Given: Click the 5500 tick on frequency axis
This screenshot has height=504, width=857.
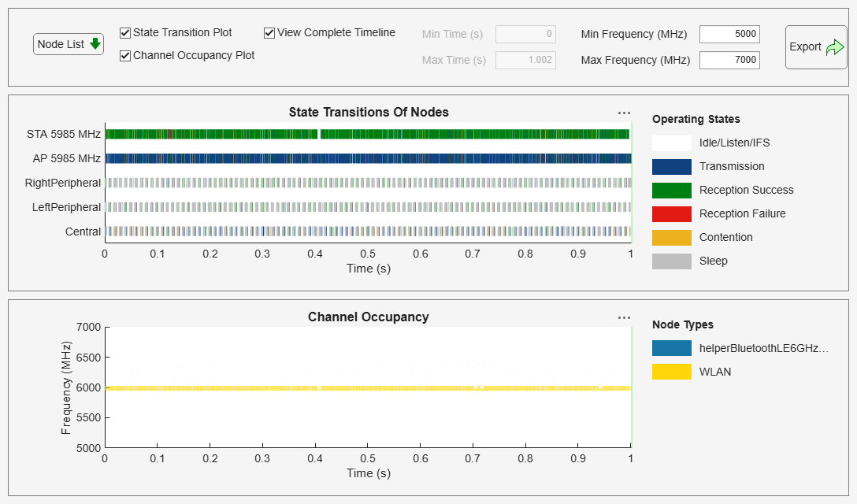Looking at the screenshot, I should (88, 417).
